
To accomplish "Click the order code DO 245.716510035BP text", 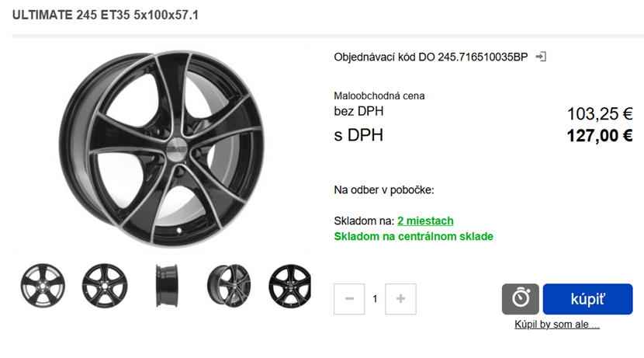I will coord(431,57).
